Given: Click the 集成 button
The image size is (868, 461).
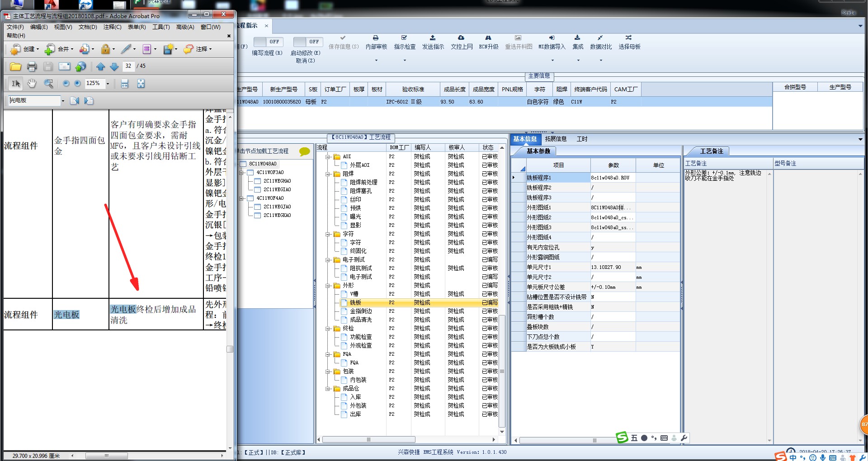Looking at the screenshot, I should pos(578,42).
